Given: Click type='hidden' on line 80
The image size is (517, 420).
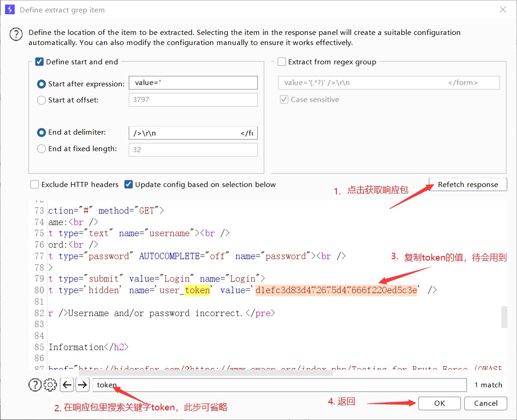Looking at the screenshot, I should click(90, 290).
